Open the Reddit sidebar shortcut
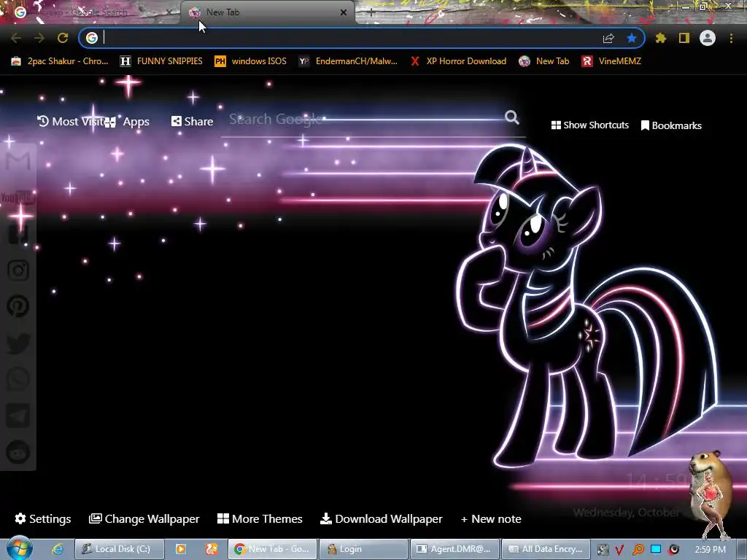747x560 pixels. (18, 452)
